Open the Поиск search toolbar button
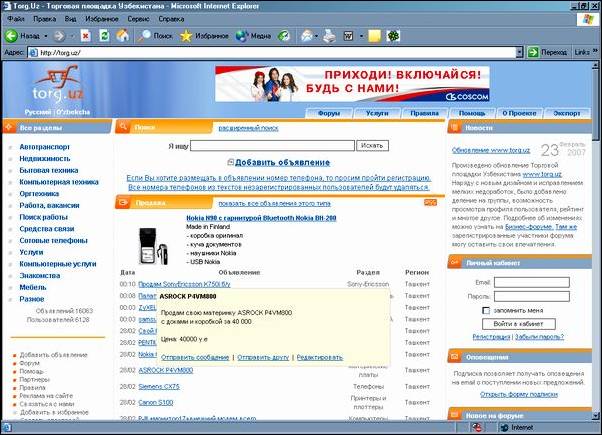Image resolution: width=602 pixels, height=435 pixels. pyautogui.click(x=154, y=35)
